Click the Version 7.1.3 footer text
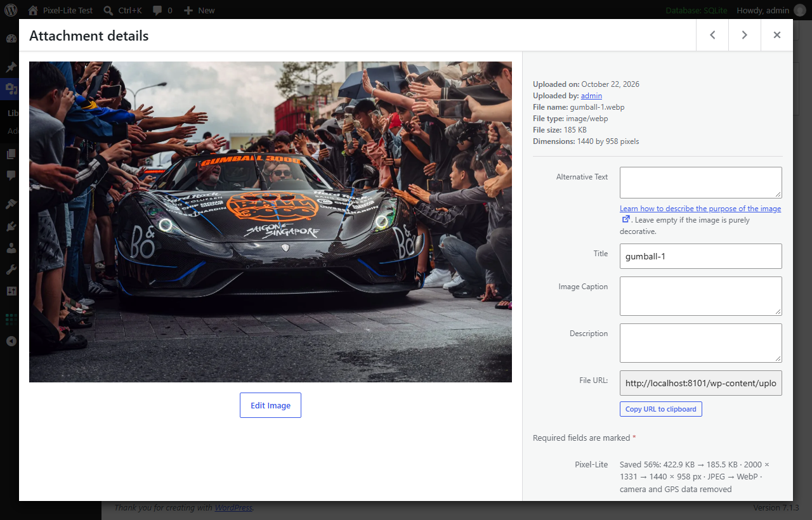Viewport: 812px width, 520px height. coord(776,507)
